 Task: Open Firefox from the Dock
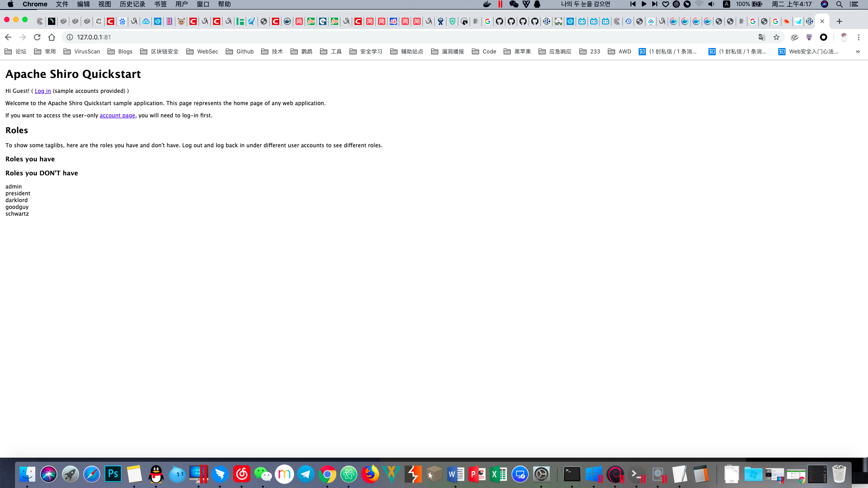[370, 474]
